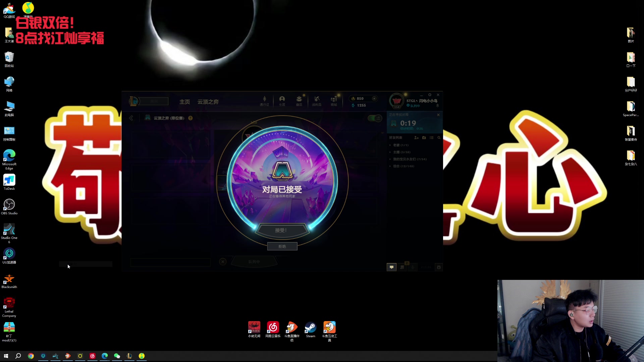Image resolution: width=644 pixels, height=362 pixels.
Task: Launch the 永劫无间 desktop shortcut
Action: coord(254,329)
